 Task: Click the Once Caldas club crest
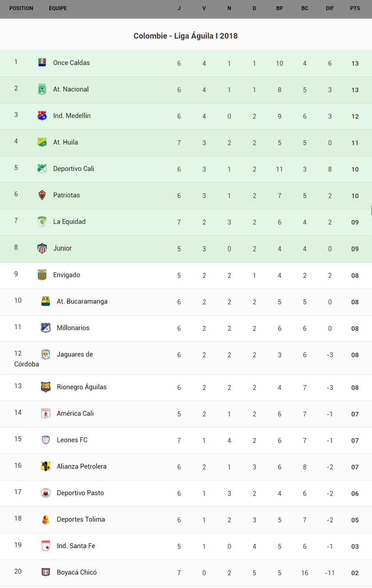42,62
